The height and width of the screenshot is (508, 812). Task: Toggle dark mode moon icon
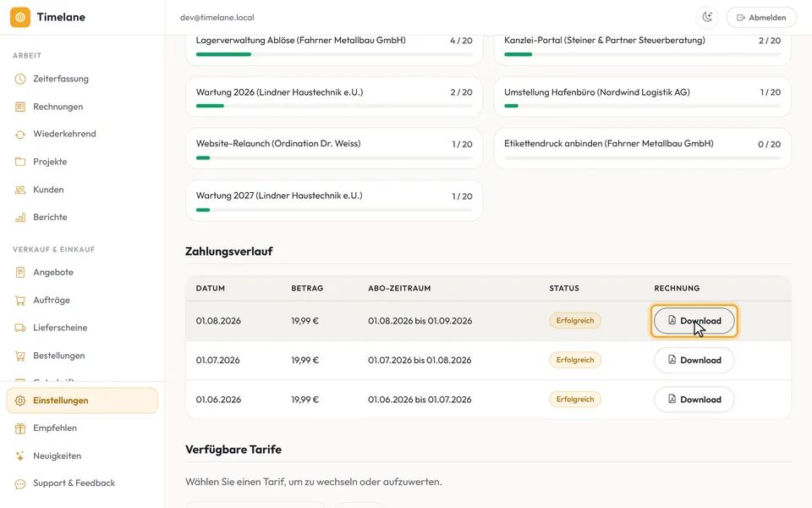coord(707,17)
